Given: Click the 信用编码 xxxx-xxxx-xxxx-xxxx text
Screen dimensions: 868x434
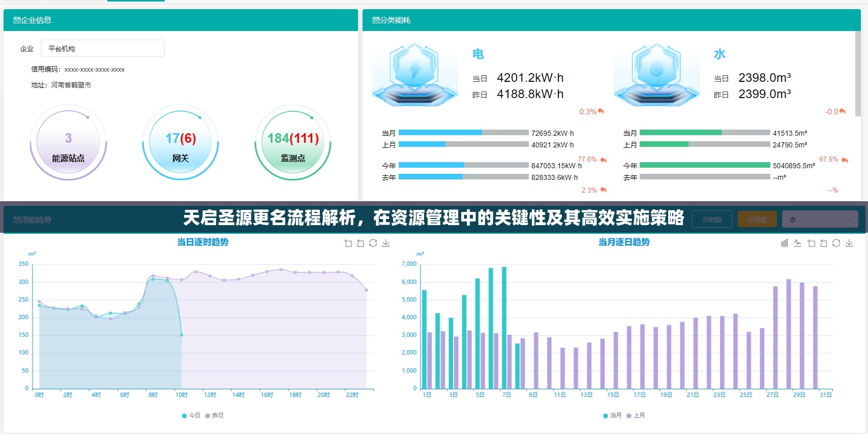Looking at the screenshot, I should [x=78, y=70].
